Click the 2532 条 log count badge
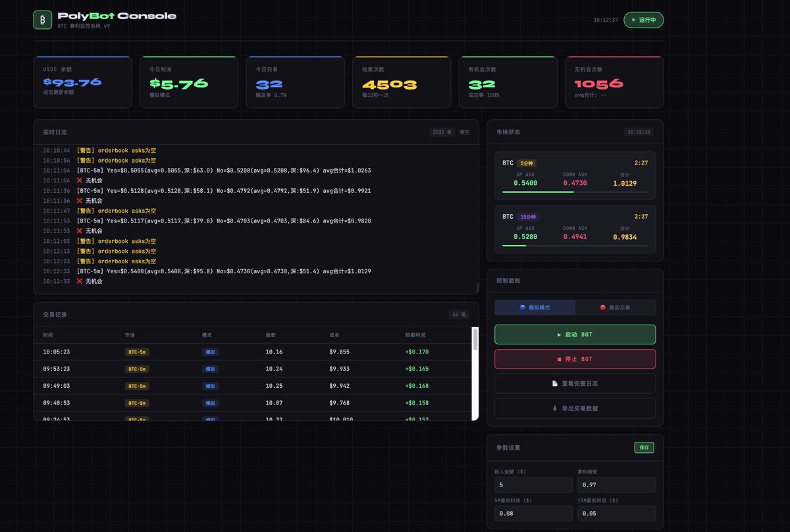The image size is (790, 532). tap(442, 132)
